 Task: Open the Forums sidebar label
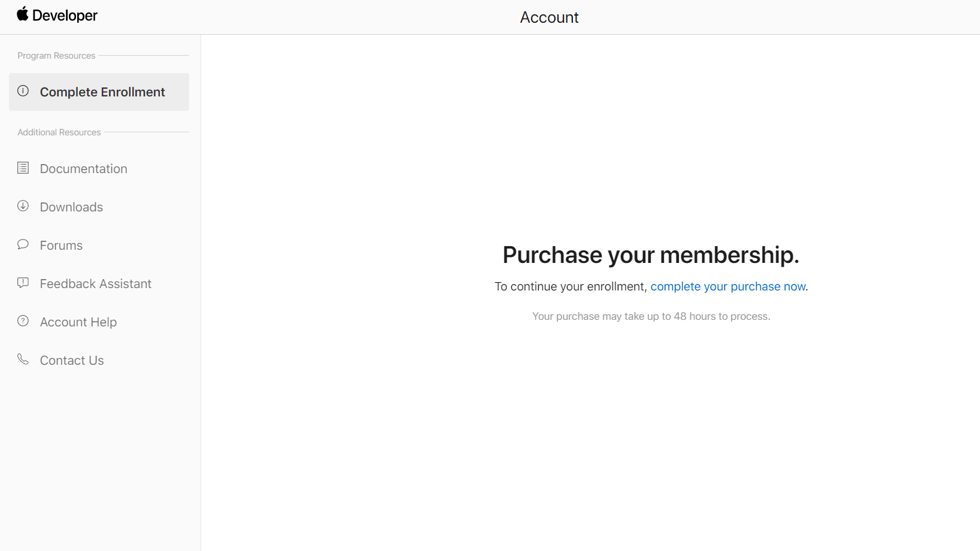pyautogui.click(x=61, y=246)
